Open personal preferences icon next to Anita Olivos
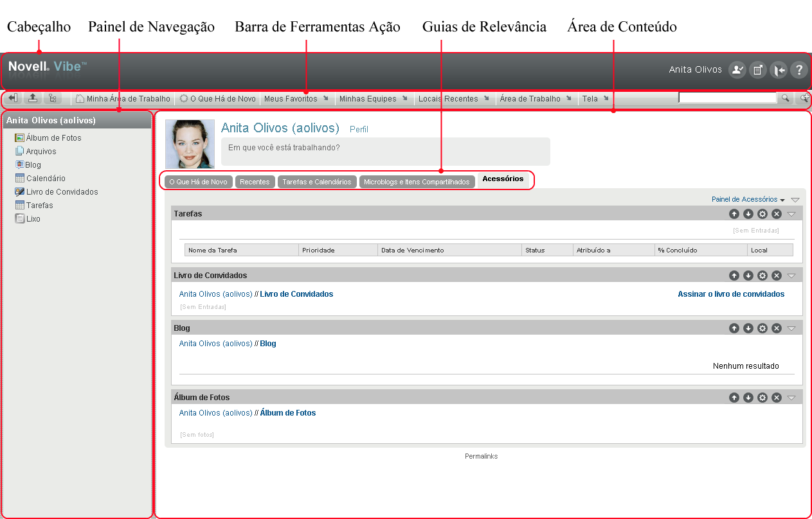This screenshot has width=812, height=519. (x=737, y=70)
